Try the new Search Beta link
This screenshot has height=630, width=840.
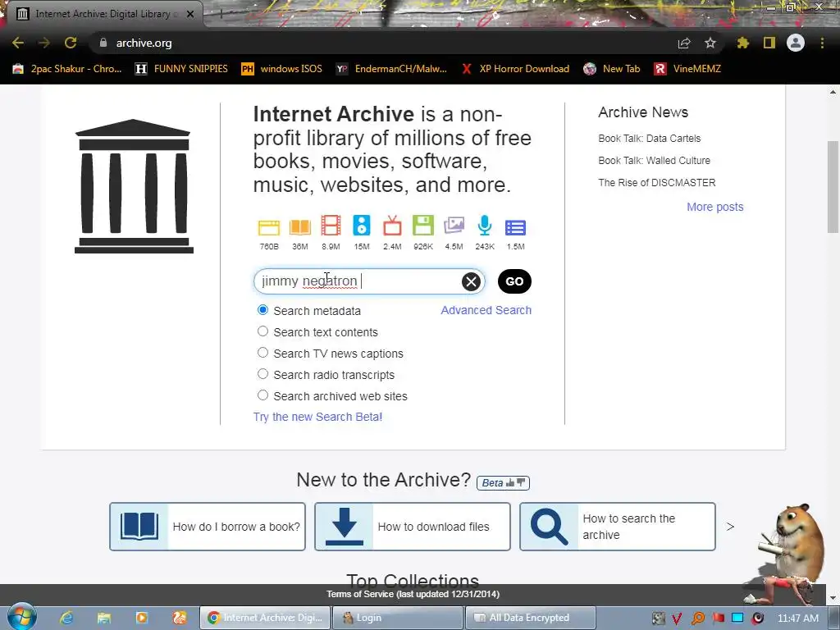pos(317,417)
